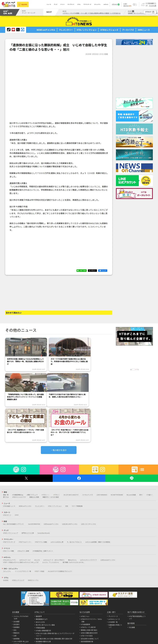This screenshot has height=644, width=158.
Task: Click the HTB logo in the header
Action: click(8, 4)
